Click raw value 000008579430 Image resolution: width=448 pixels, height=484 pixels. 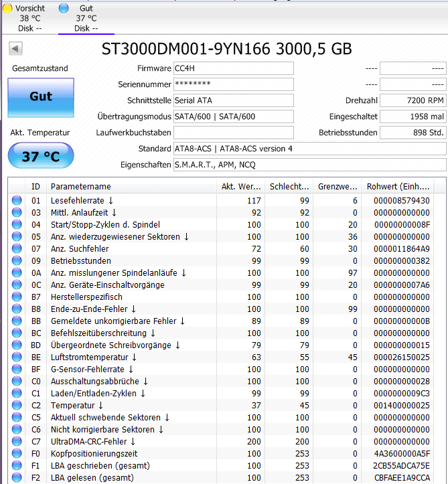pyautogui.click(x=401, y=200)
